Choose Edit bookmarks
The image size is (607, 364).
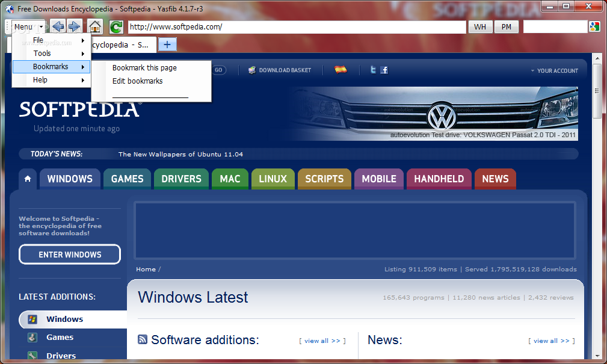click(x=137, y=81)
